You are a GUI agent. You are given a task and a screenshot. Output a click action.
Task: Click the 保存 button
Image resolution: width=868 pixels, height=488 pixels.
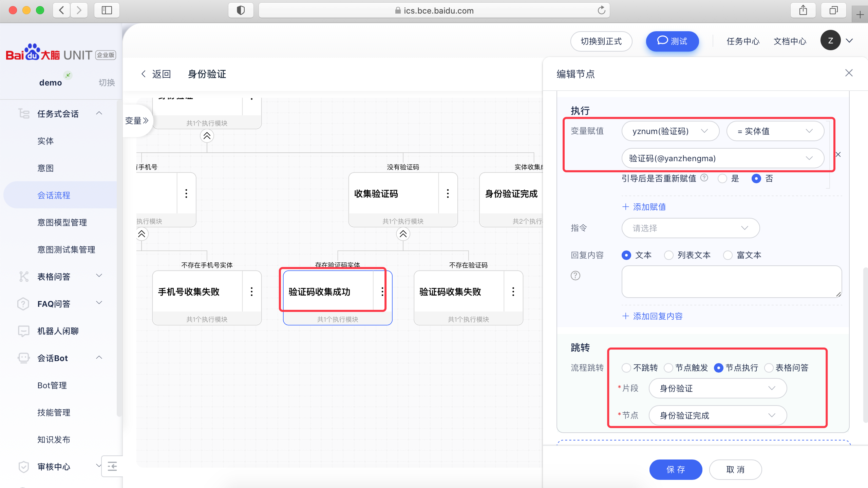pyautogui.click(x=675, y=469)
